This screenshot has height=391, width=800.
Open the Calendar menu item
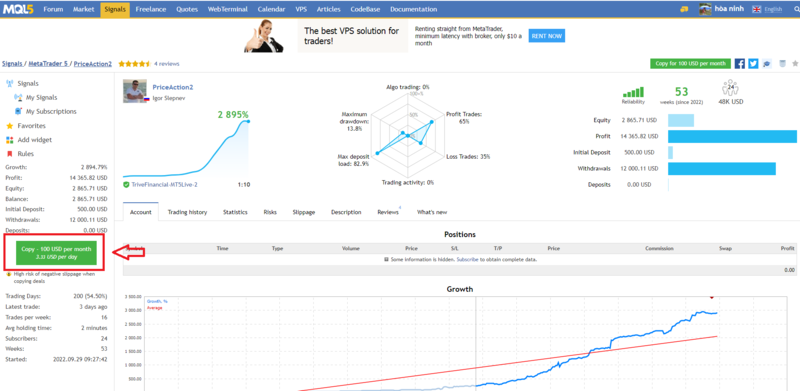(x=271, y=9)
